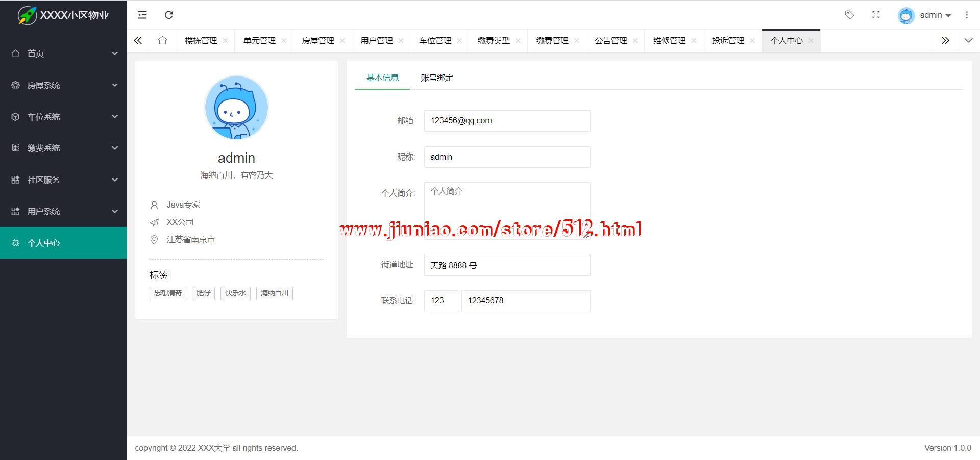Screen dimensions: 980x460
Task: Click the motto 海纳百川，有容乃大
Action: click(x=236, y=175)
